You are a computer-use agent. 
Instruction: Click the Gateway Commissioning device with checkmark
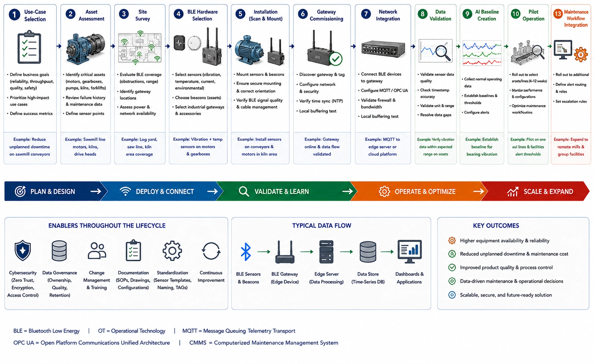click(x=324, y=48)
